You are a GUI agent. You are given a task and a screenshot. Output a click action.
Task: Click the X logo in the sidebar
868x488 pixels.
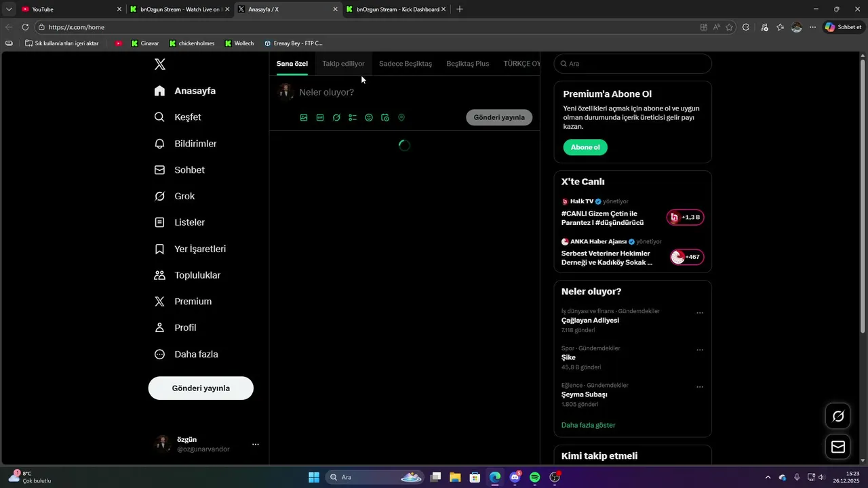click(x=160, y=64)
